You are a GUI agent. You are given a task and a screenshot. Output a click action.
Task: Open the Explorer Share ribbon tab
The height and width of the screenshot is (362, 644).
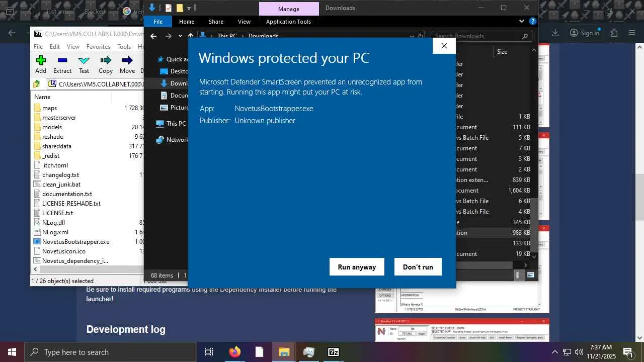[x=216, y=22]
